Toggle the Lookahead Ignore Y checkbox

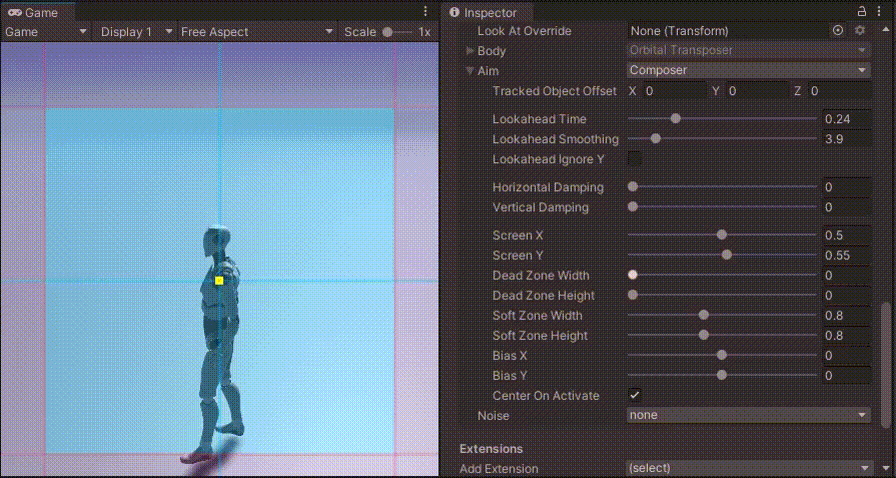point(634,159)
